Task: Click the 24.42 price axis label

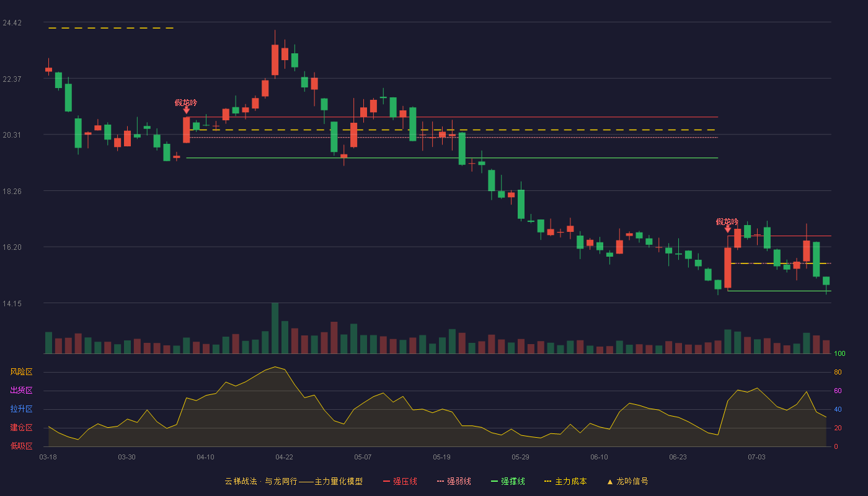Action: tap(12, 23)
